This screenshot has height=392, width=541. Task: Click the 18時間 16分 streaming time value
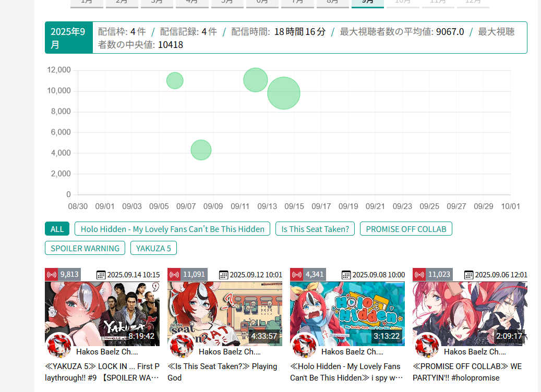click(x=300, y=32)
